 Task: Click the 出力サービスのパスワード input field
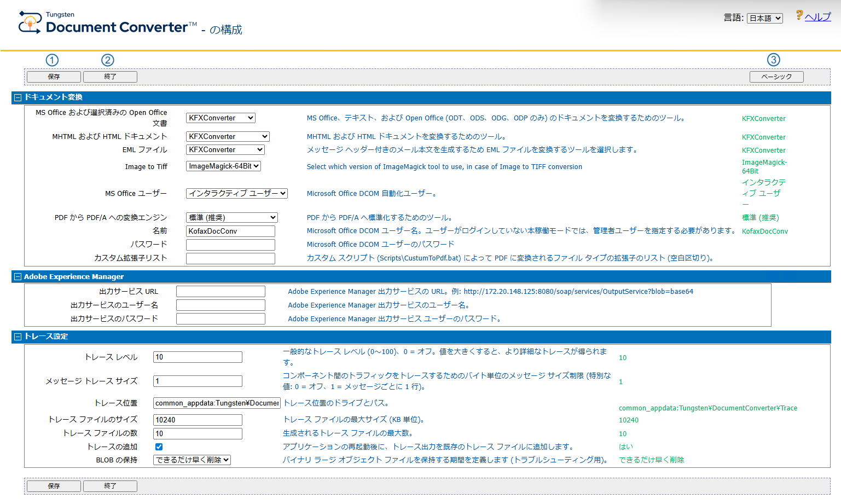coord(221,318)
